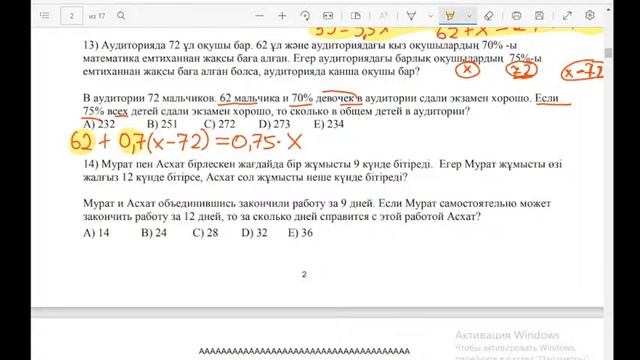Image resolution: width=640 pixels, height=360 pixels.
Task: Open the table of contents panel
Action: click(45, 16)
